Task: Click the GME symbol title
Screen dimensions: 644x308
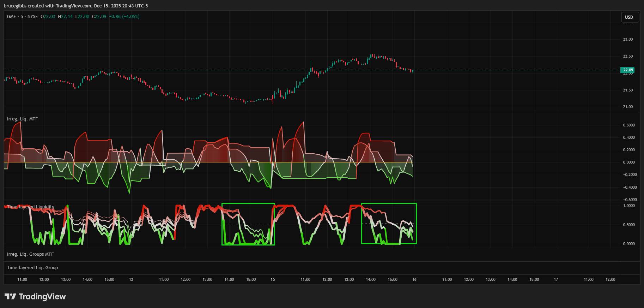Action: tap(12, 17)
